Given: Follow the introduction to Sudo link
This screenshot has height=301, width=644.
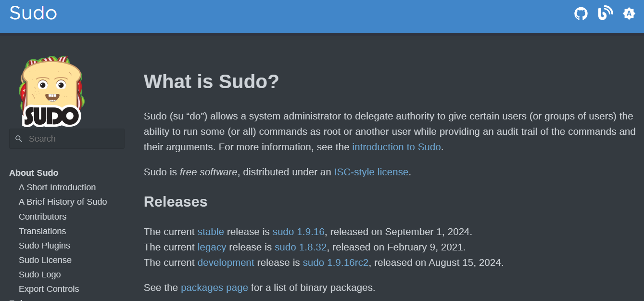Looking at the screenshot, I should click(396, 147).
